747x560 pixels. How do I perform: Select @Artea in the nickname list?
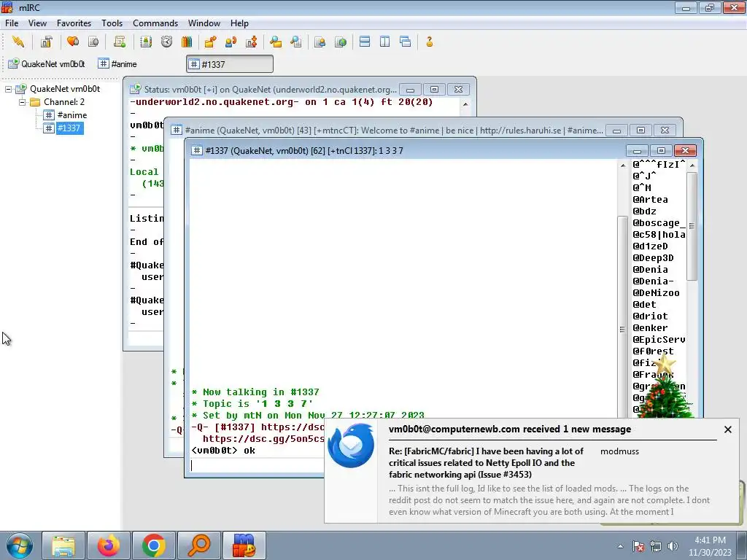pyautogui.click(x=650, y=200)
